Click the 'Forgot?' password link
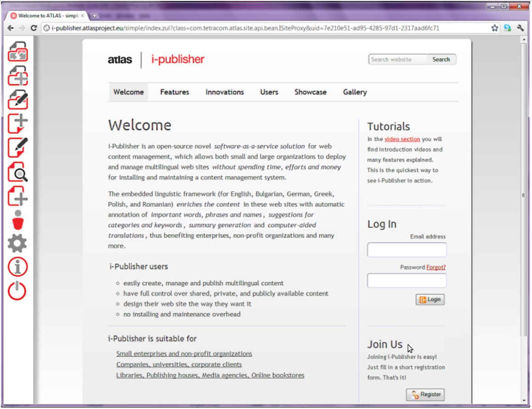The height and width of the screenshot is (409, 532). tap(436, 267)
